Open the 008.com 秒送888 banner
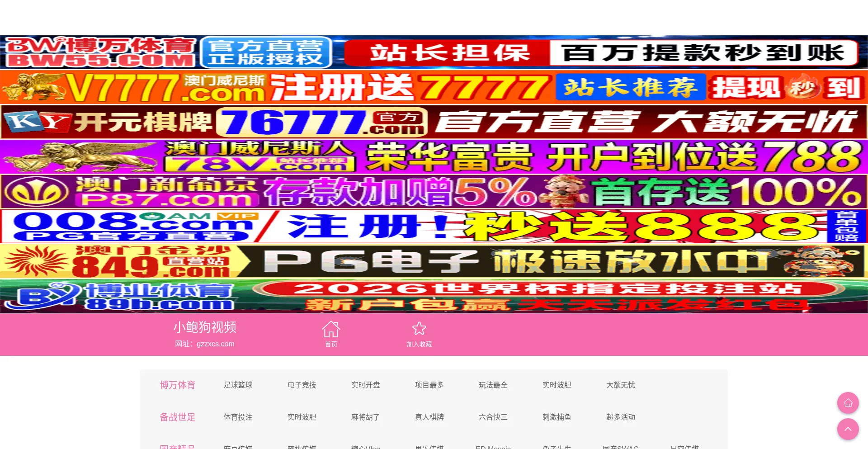 pos(434,226)
